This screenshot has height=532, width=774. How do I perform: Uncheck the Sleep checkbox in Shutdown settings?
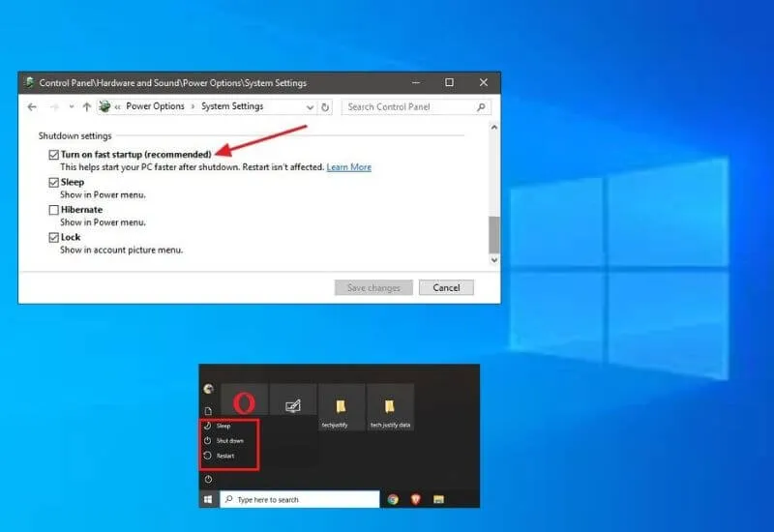tap(54, 183)
